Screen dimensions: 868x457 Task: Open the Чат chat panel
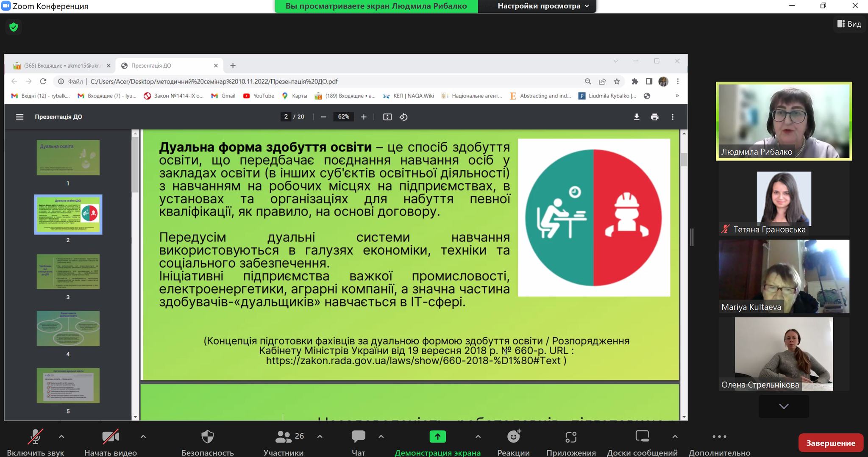tap(359, 443)
